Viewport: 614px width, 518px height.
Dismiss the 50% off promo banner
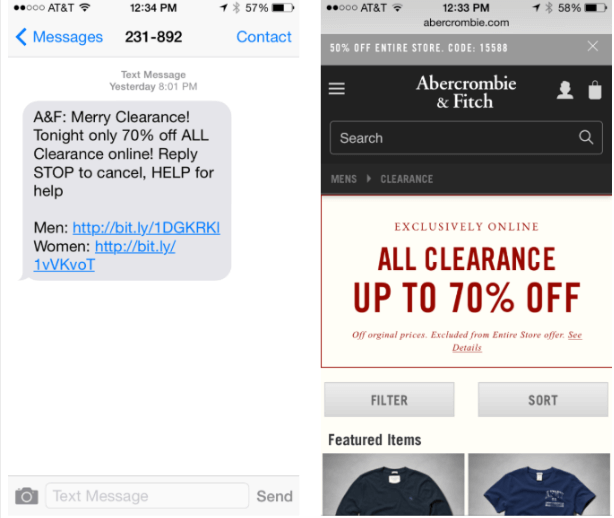592,46
